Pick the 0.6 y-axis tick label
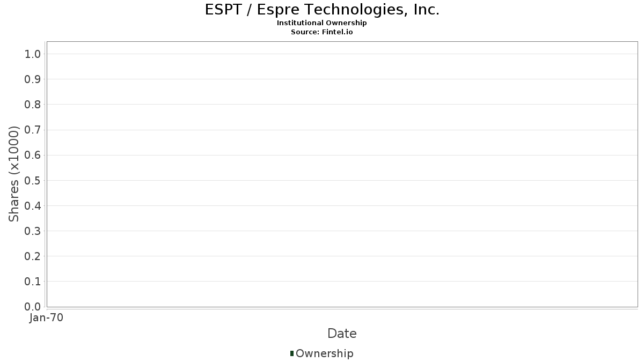This screenshot has width=644, height=362. [33, 156]
